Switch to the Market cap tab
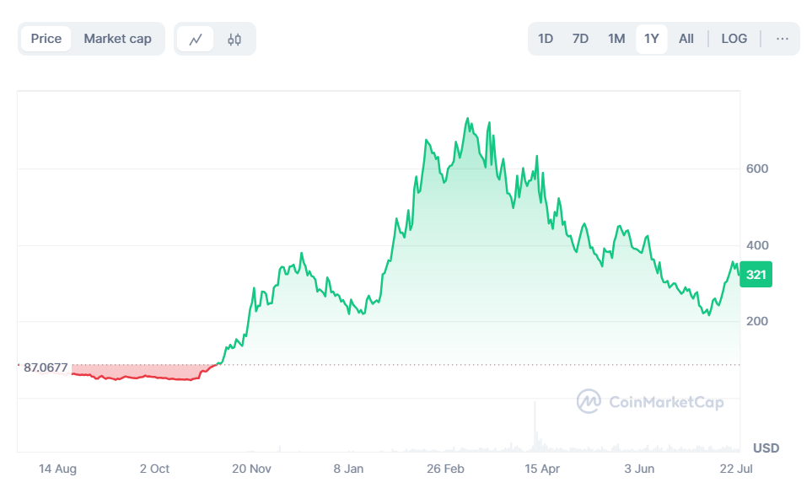Viewport: 812px width, 504px height. (117, 39)
